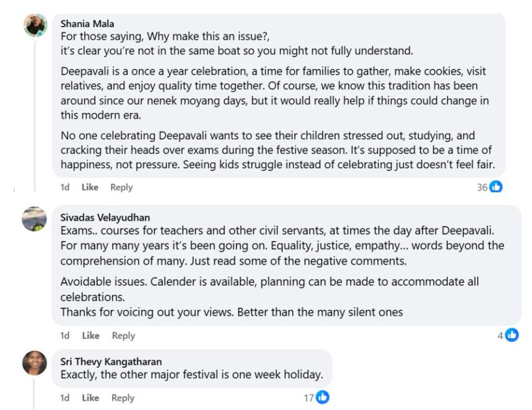The width and height of the screenshot is (532, 410).
Task: View the 17 reactions on Sri Thevy's comment
Action: click(x=308, y=398)
